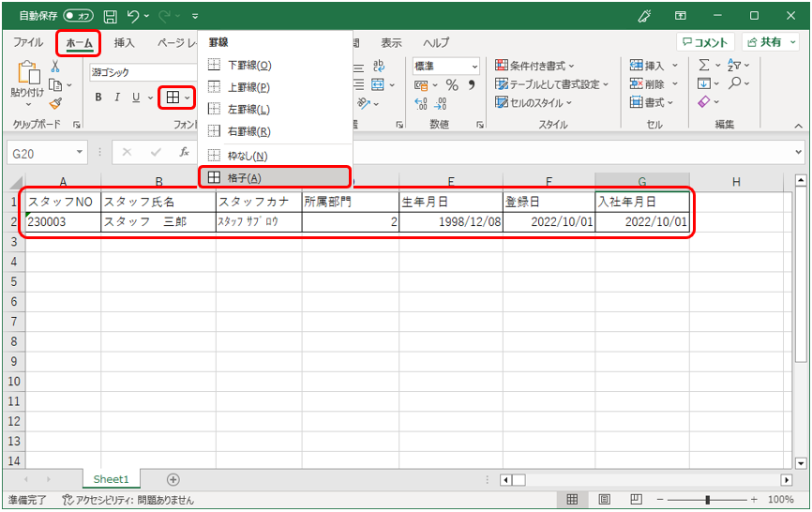Toggle Bold formatting
Image resolution: width=812 pixels, height=512 pixels.
point(98,98)
